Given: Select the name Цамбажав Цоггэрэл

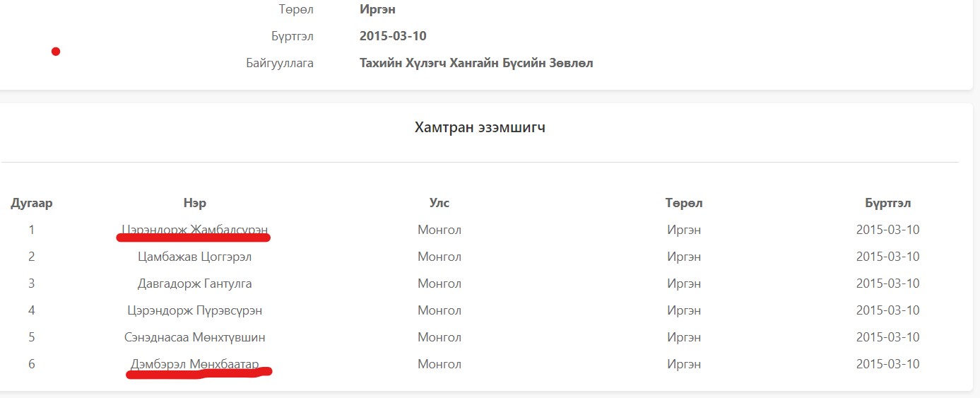Looking at the screenshot, I should (x=195, y=257).
